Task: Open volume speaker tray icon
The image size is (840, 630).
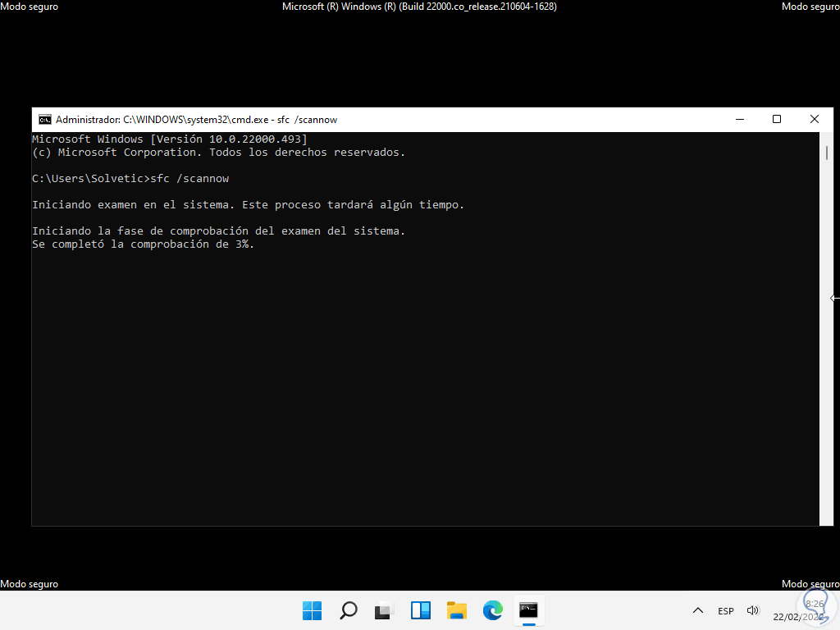Action: pyautogui.click(x=753, y=610)
